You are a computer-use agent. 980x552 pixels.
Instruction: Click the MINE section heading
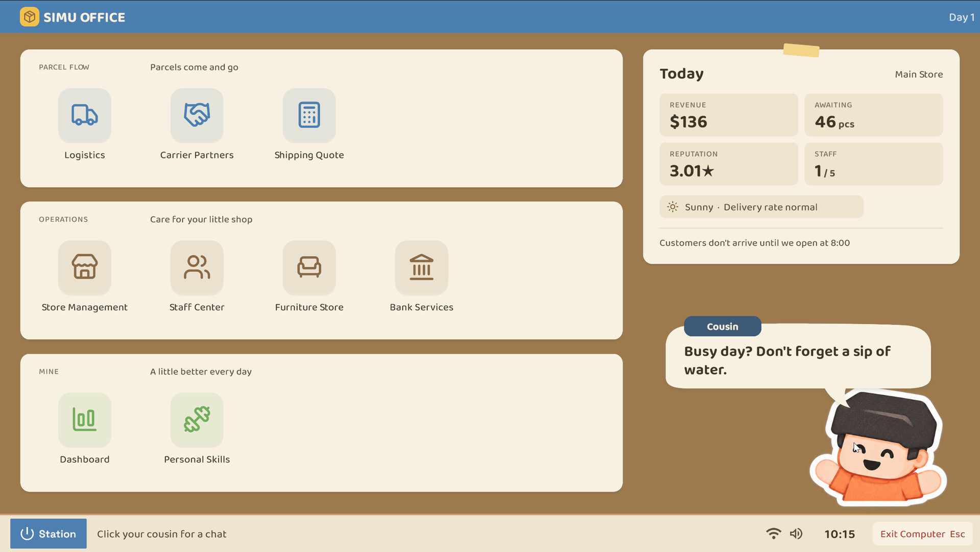(49, 372)
